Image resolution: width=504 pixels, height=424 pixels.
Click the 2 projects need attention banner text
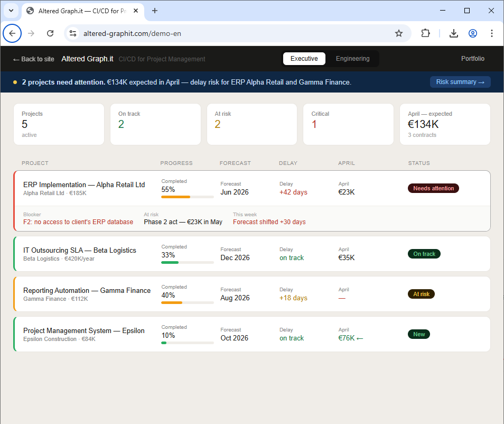[63, 82]
